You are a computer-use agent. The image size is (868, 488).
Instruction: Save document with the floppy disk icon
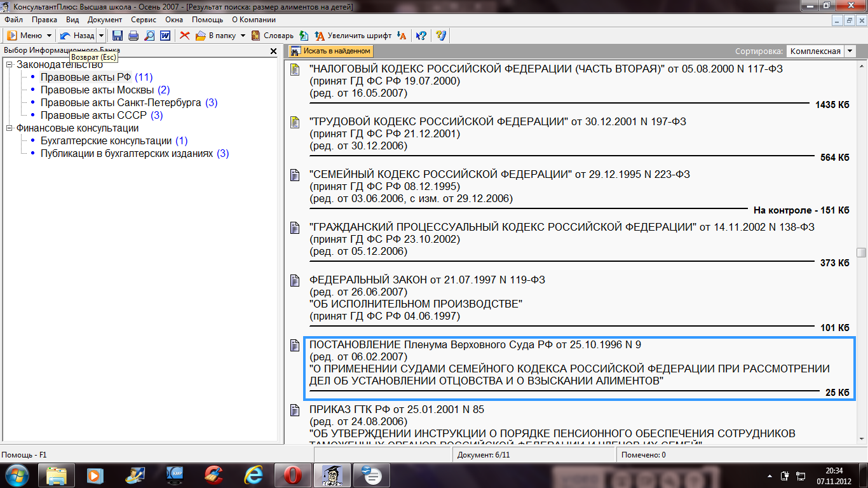coord(118,36)
